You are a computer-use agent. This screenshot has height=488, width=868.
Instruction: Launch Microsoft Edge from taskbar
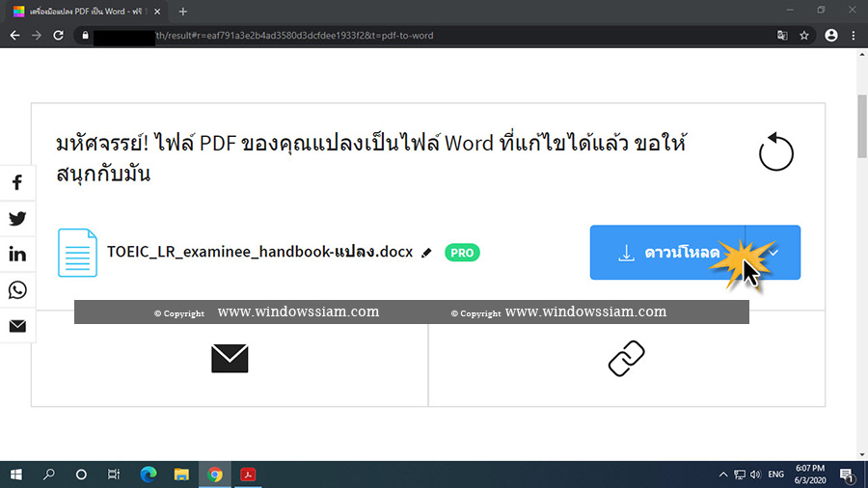pyautogui.click(x=149, y=474)
